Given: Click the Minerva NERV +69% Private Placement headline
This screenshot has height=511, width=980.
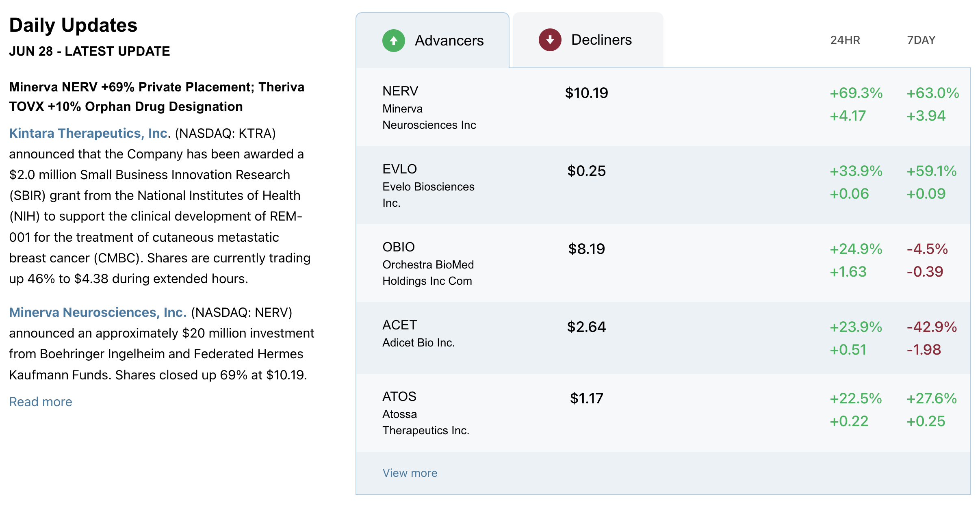Looking at the screenshot, I should pos(157,97).
